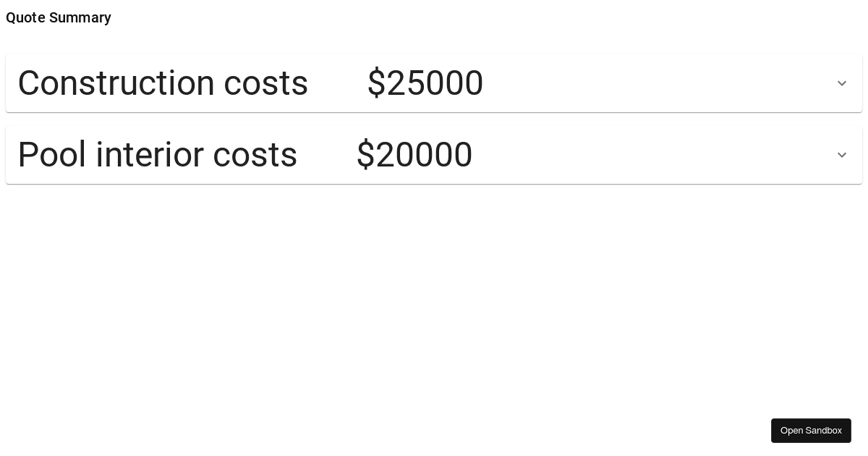The image size is (868, 456).
Task: Click the Pool interior costs chevron arrow
Action: tap(842, 156)
